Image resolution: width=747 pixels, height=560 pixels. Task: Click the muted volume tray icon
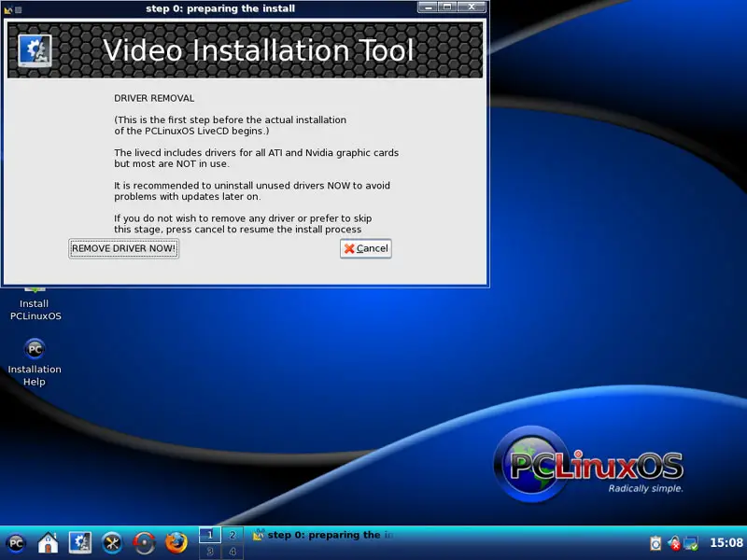pyautogui.click(x=673, y=542)
